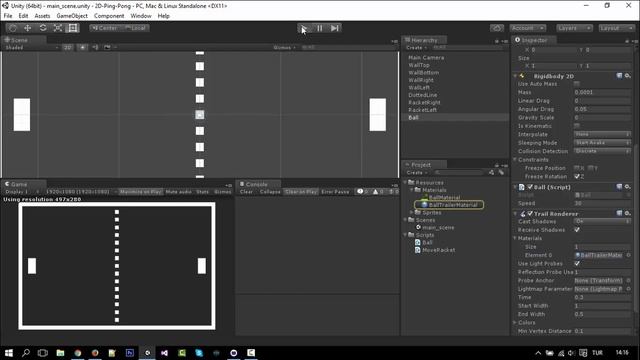Open Interpolate dropdown
This screenshot has height=360, width=640.
[x=602, y=134]
